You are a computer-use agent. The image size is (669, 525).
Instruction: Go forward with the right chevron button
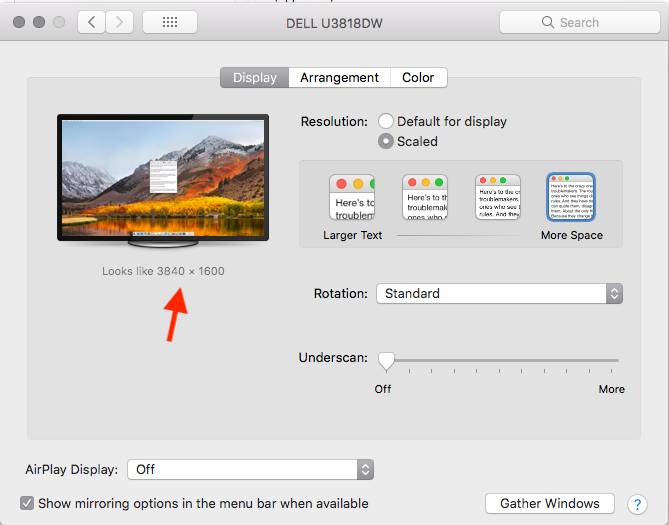click(x=119, y=22)
